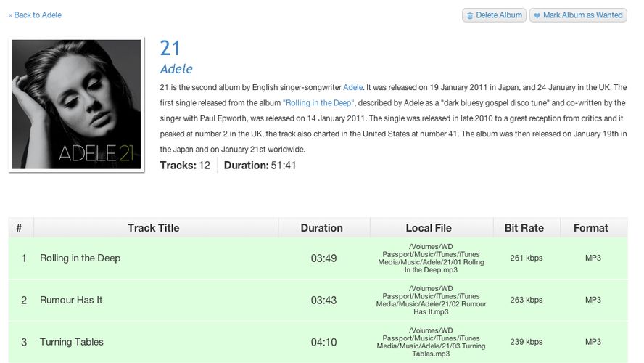Click MP3 format in Rolling in the Deep row

tap(593, 258)
